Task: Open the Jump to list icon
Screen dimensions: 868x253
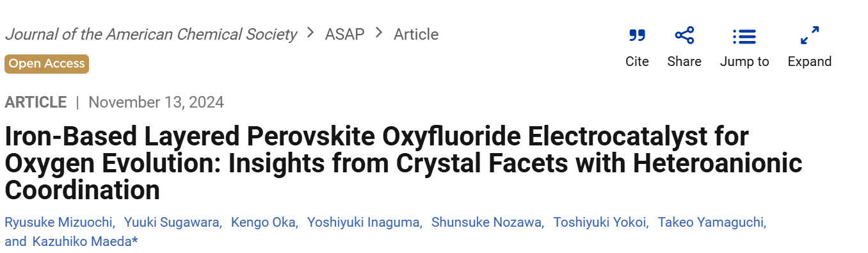Action: click(744, 37)
